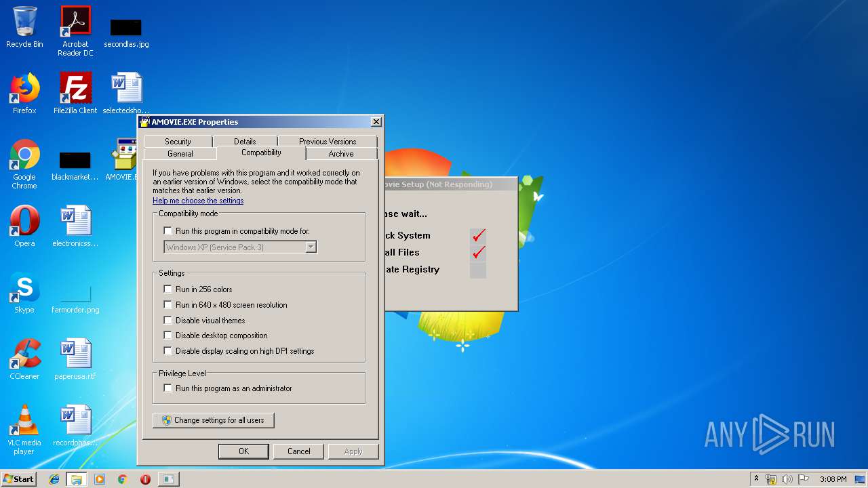Open Chrome from the taskbar
Screen dimensions: 868x488
pos(122,479)
